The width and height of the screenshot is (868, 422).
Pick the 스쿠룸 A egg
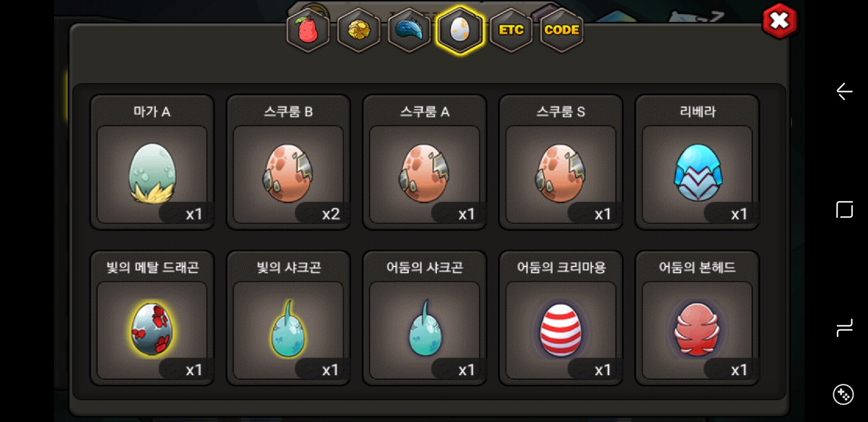click(425, 162)
